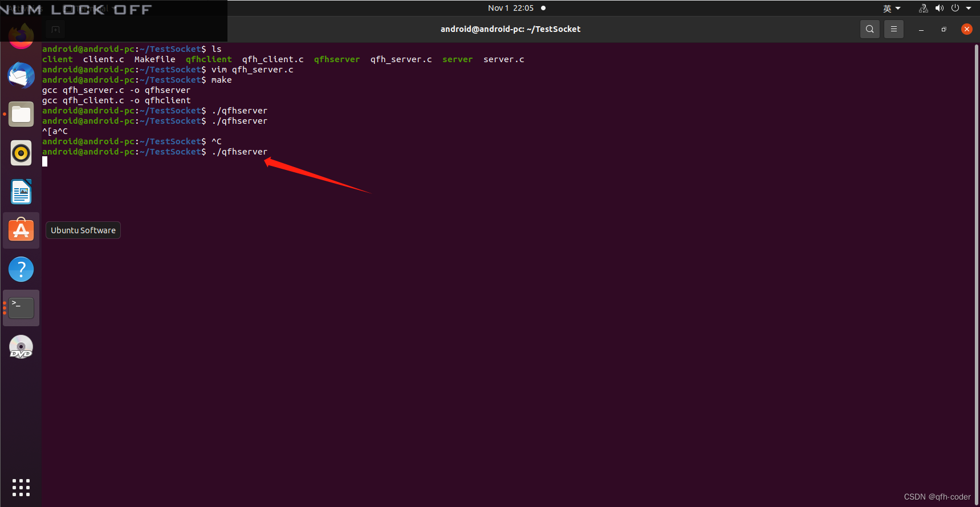Open the input method 英 dropdown
This screenshot has width=980, height=507.
892,8
